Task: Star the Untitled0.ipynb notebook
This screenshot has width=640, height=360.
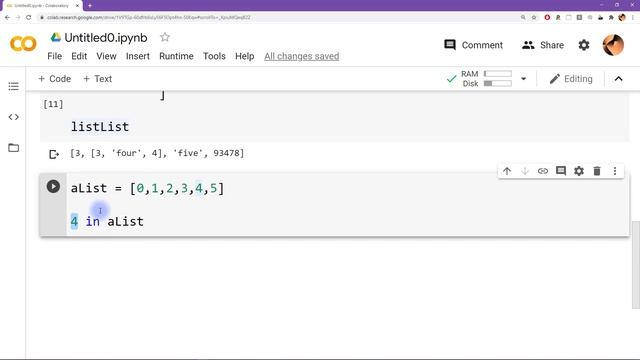Action: pos(165,37)
